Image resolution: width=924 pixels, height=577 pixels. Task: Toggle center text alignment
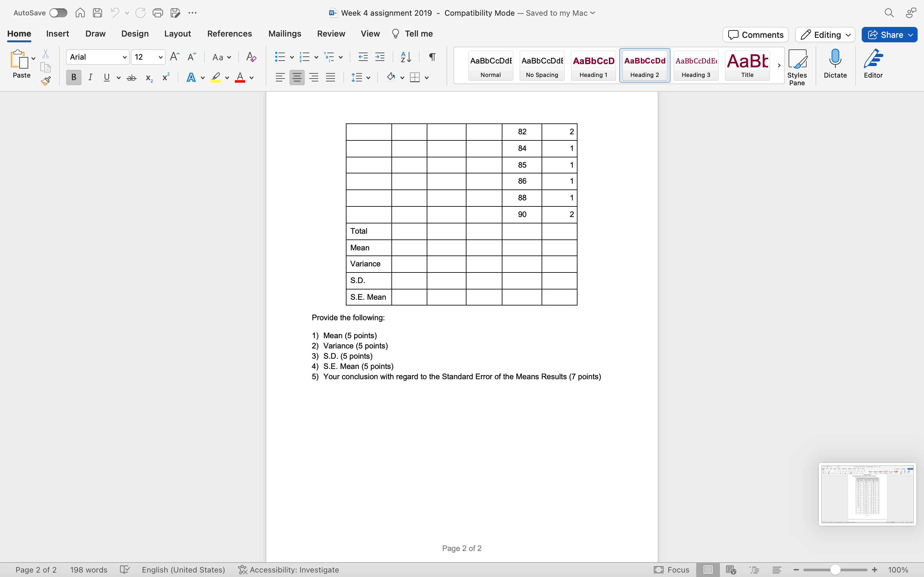(297, 77)
